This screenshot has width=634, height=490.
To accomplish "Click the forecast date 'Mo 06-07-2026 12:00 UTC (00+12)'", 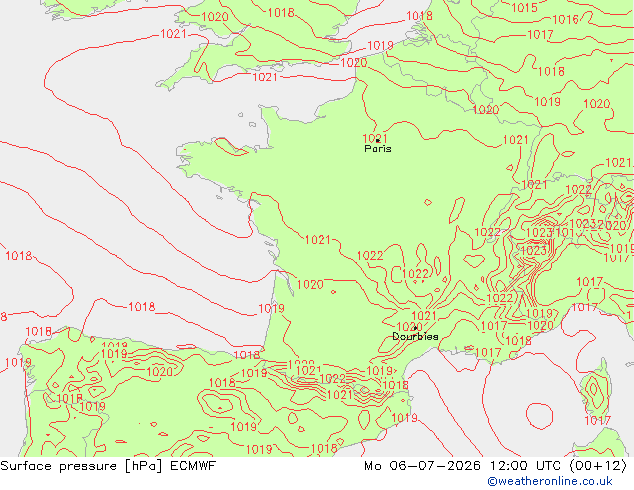I will coord(495,466).
